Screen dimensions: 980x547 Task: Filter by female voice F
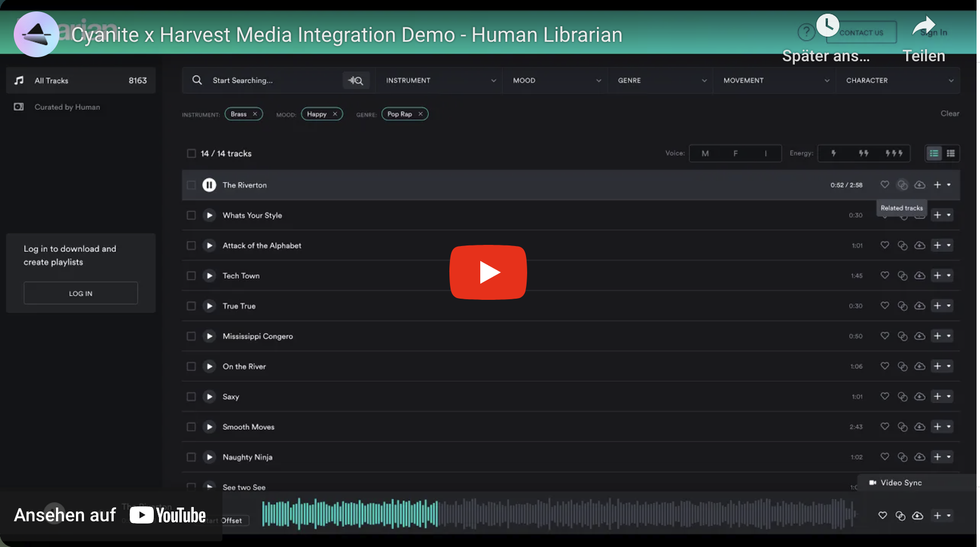coord(735,153)
